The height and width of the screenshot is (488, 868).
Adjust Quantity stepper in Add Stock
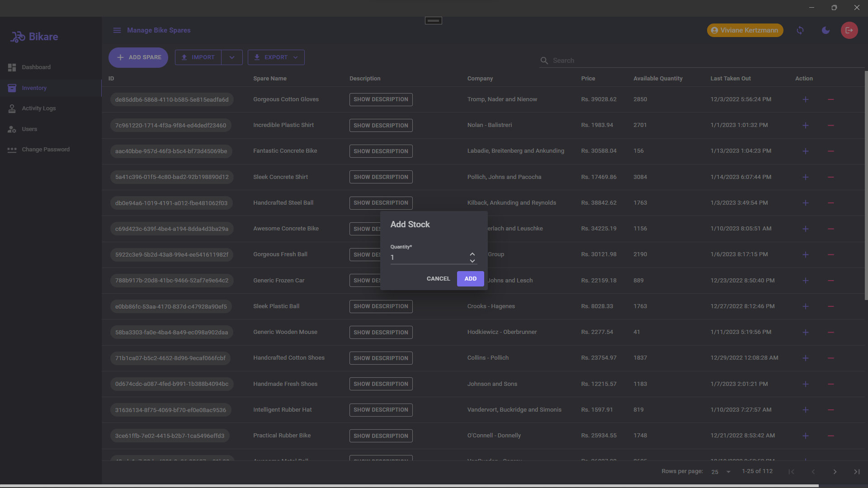point(472,258)
